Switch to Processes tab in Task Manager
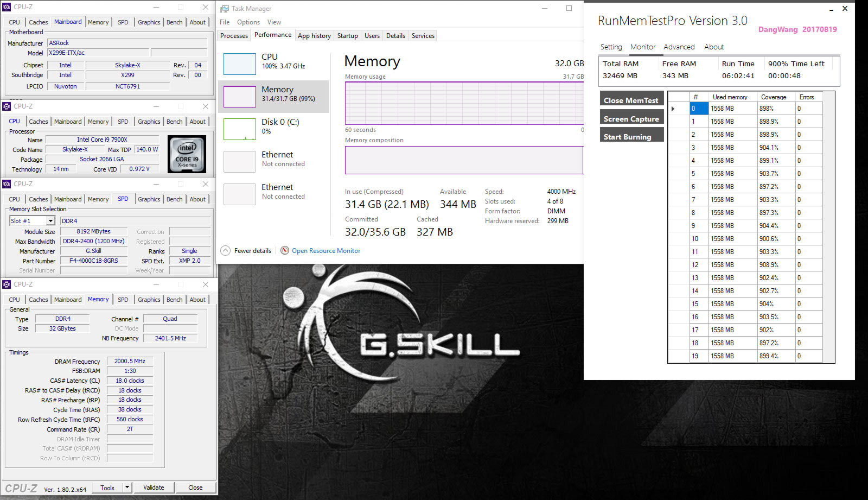 click(234, 36)
